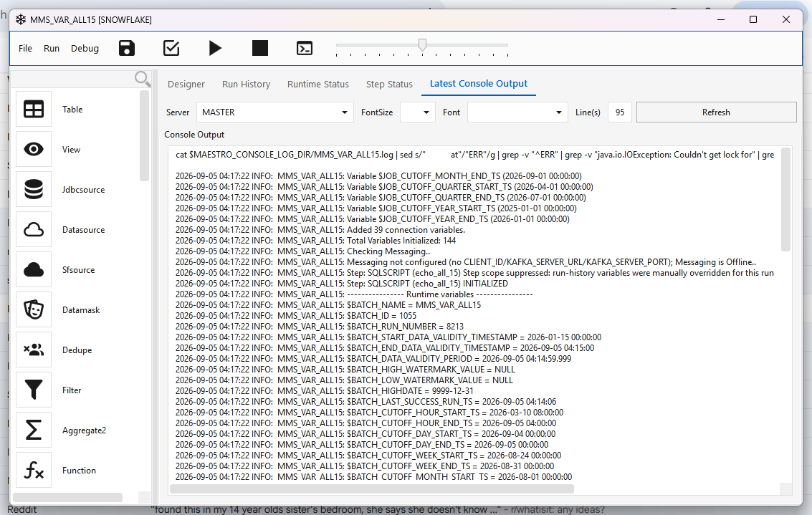Click the "$BATCH_NAME = MMS_VAR_ALL15" log line
This screenshot has height=515, width=812.
pos(328,305)
